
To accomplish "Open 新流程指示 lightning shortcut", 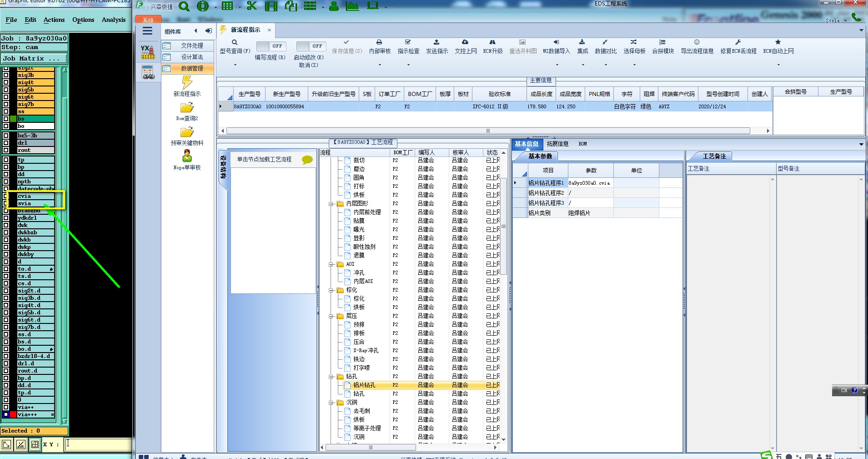I will [187, 86].
